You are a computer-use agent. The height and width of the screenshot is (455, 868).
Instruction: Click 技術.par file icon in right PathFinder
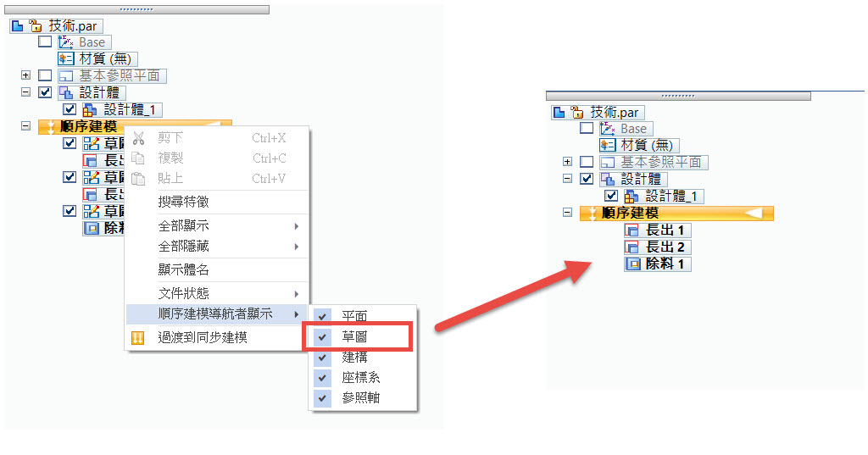click(x=559, y=113)
